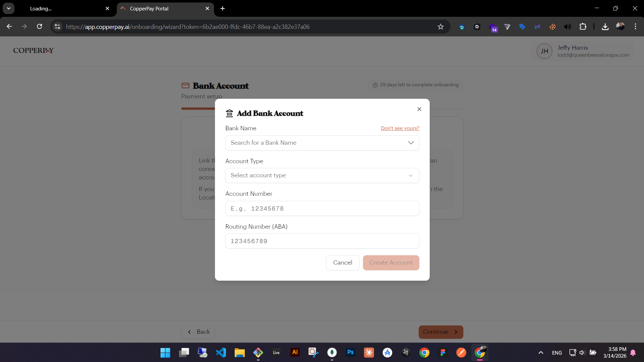The width and height of the screenshot is (644, 362).
Task: Click the cookie manager extension icon
Action: point(553,27)
